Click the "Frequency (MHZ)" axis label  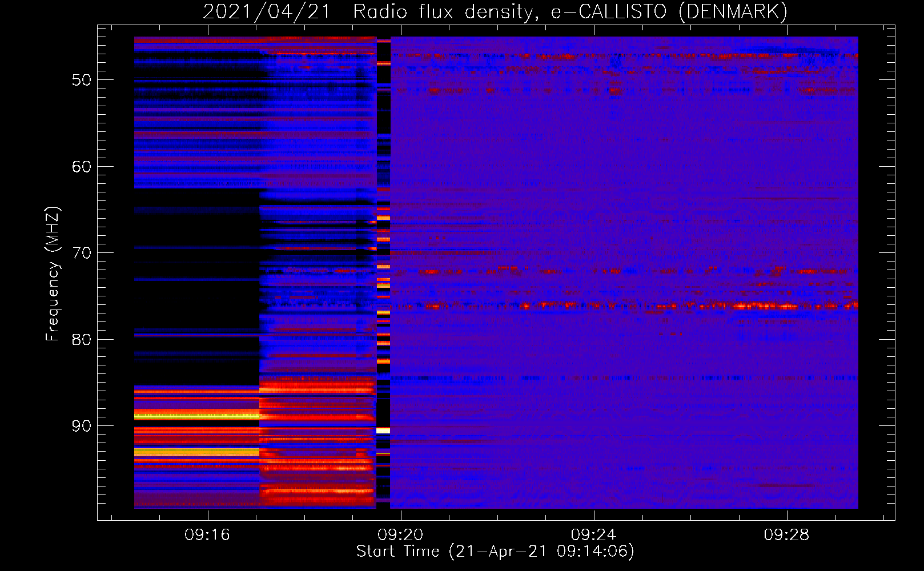click(x=53, y=274)
